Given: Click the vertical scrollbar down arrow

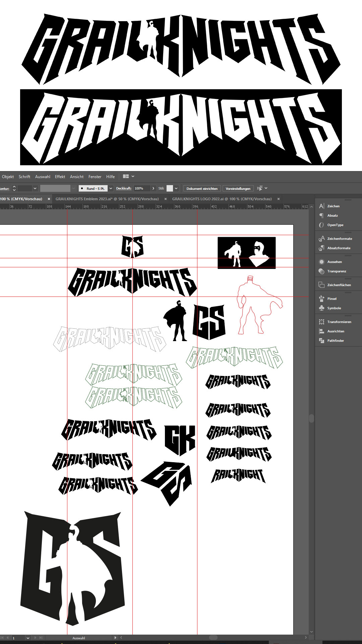Looking at the screenshot, I should tap(311, 632).
